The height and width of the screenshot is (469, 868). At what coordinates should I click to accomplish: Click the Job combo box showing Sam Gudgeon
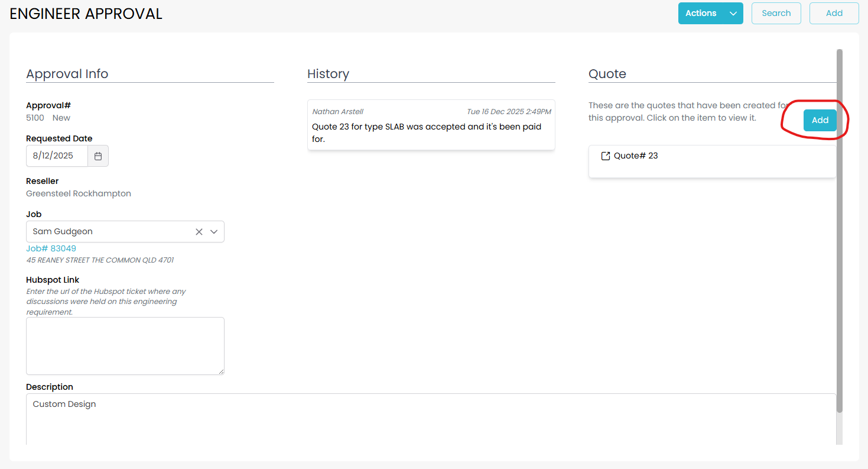(109, 232)
